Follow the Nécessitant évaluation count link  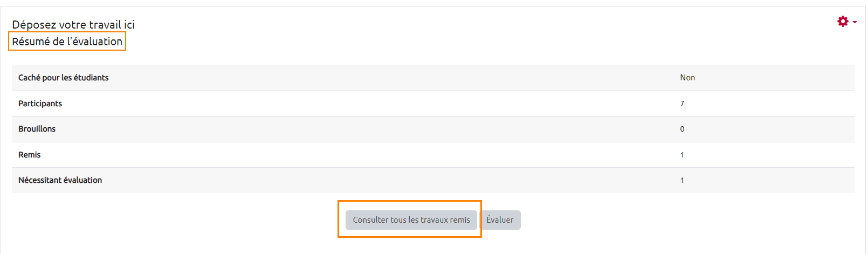pyautogui.click(x=682, y=180)
